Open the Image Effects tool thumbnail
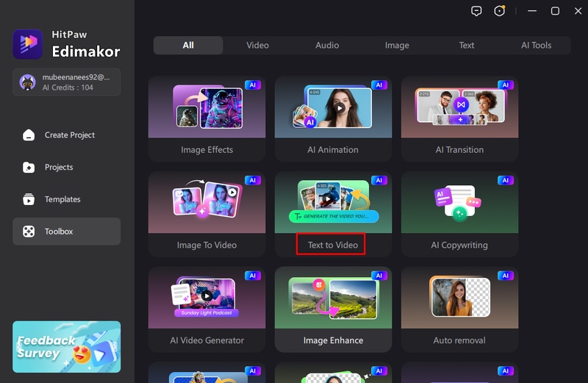 pyautogui.click(x=207, y=107)
